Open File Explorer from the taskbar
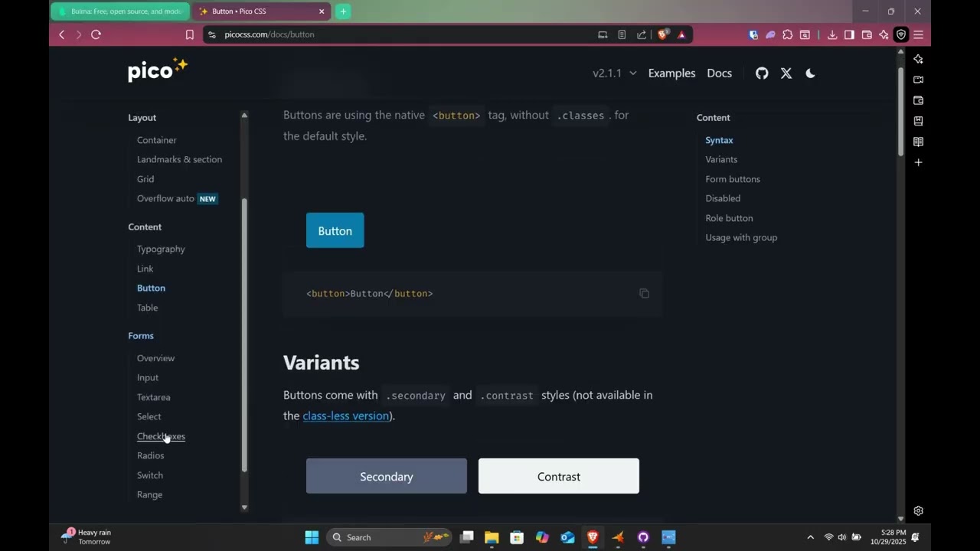The image size is (980, 551). tap(492, 537)
